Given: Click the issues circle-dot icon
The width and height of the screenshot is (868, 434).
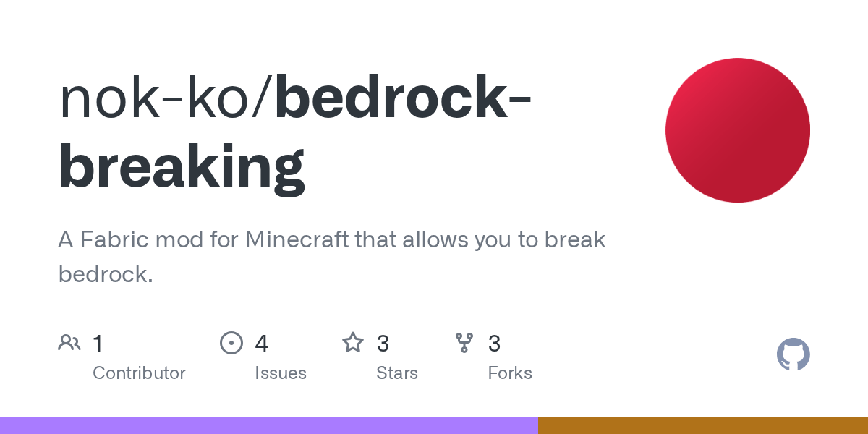Looking at the screenshot, I should (231, 343).
